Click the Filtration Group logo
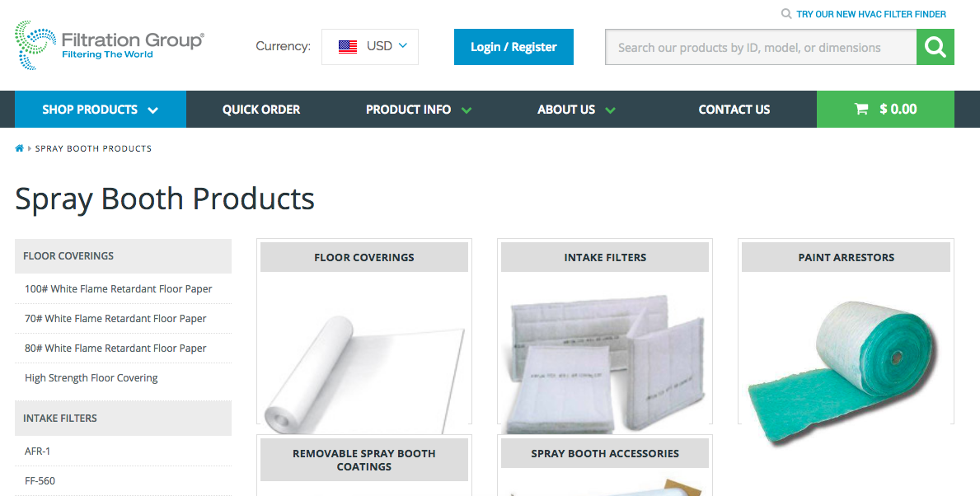This screenshot has width=980, height=496. point(110,44)
